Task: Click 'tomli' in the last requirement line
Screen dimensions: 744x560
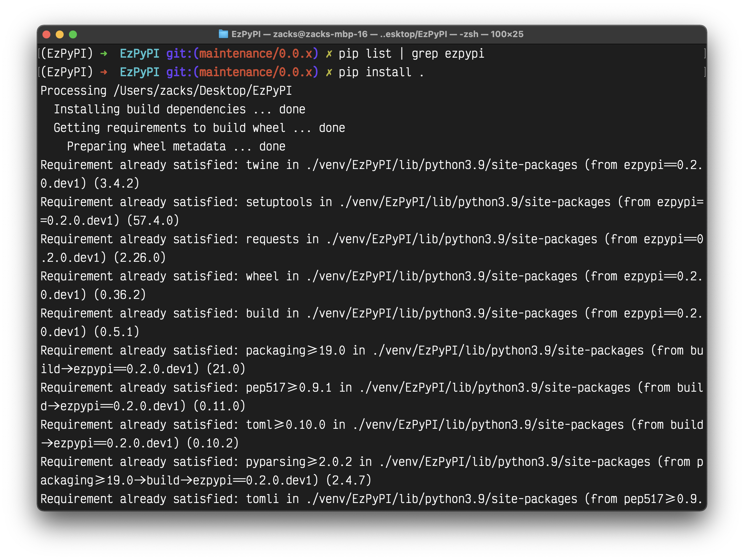Action: pos(262,499)
